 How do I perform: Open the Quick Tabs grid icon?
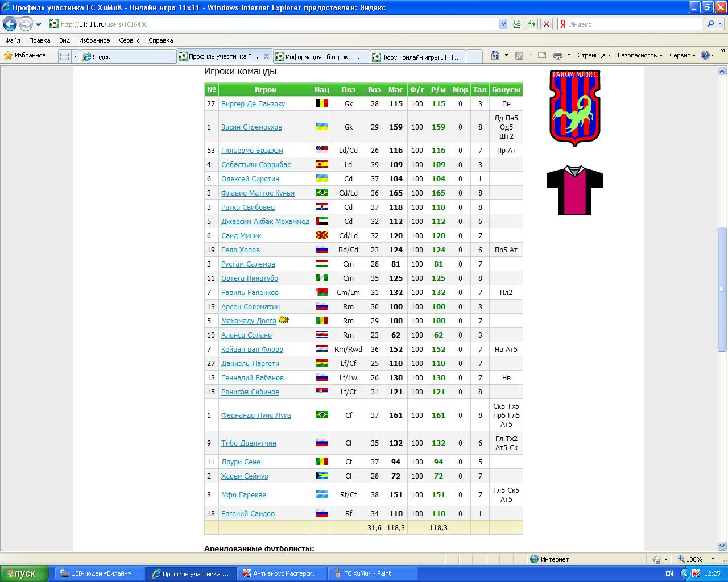pyautogui.click(x=64, y=56)
